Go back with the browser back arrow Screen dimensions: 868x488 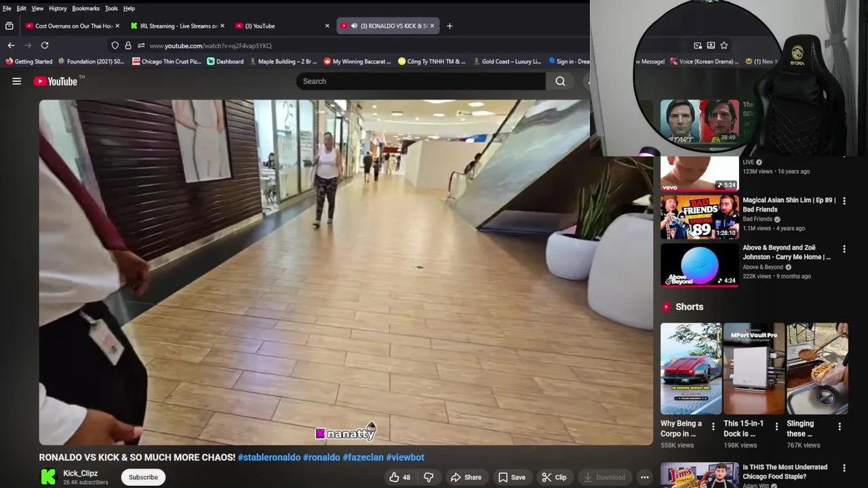11,45
